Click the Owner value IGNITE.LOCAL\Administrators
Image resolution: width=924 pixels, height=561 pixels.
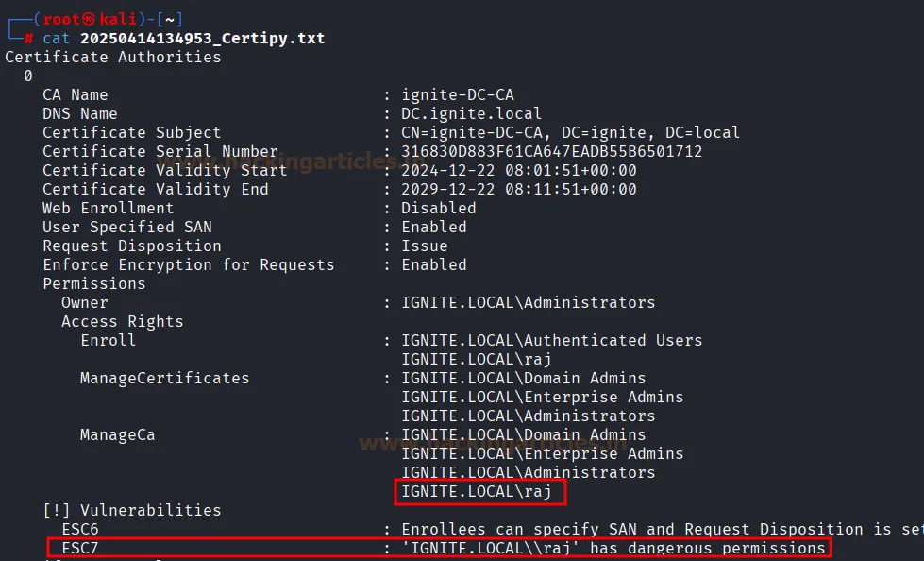coord(529,302)
